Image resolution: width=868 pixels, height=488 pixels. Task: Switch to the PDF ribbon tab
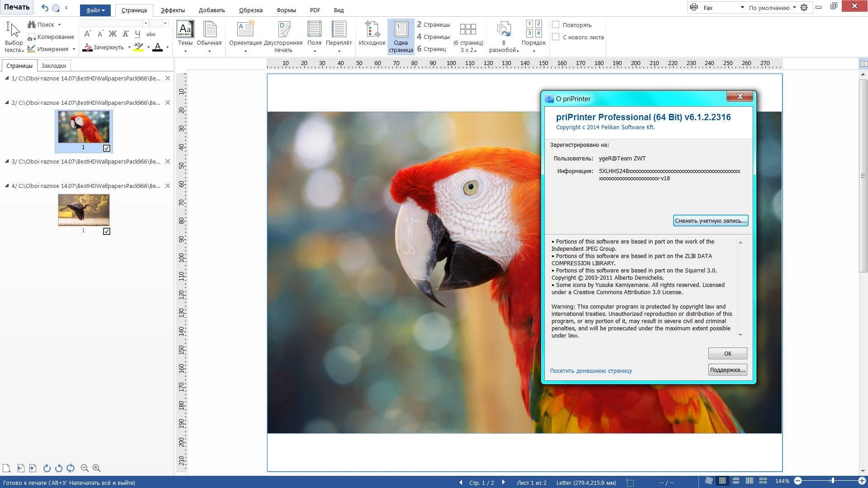point(315,10)
